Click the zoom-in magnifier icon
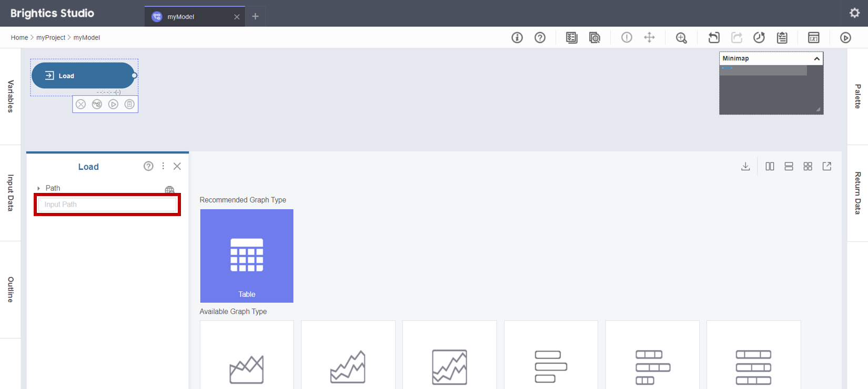This screenshot has height=389, width=868. coord(681,38)
